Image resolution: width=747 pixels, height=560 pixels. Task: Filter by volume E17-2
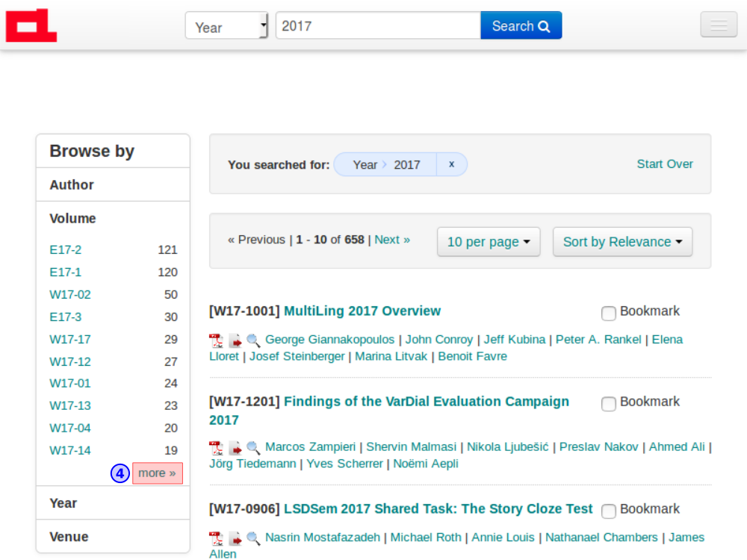point(65,250)
